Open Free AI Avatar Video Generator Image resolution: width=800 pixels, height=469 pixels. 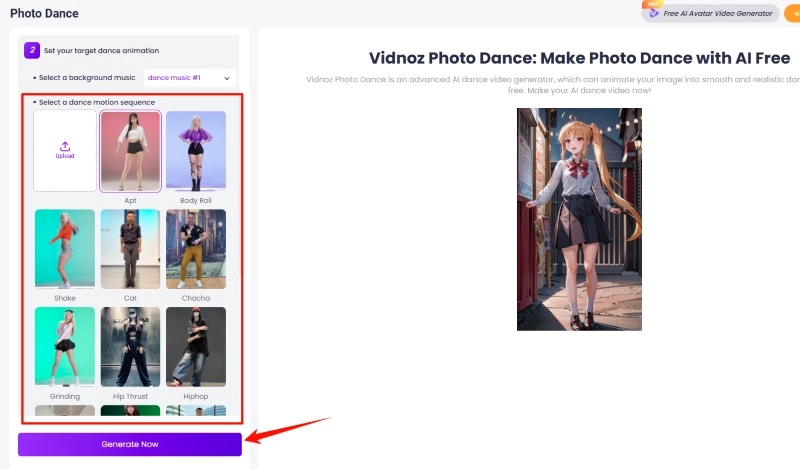711,13
